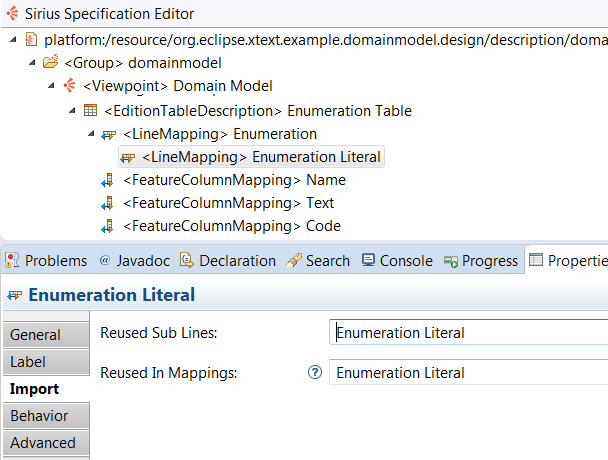The width and height of the screenshot is (608, 460).
Task: Click the domainmodel Group folder icon
Action: 51,63
